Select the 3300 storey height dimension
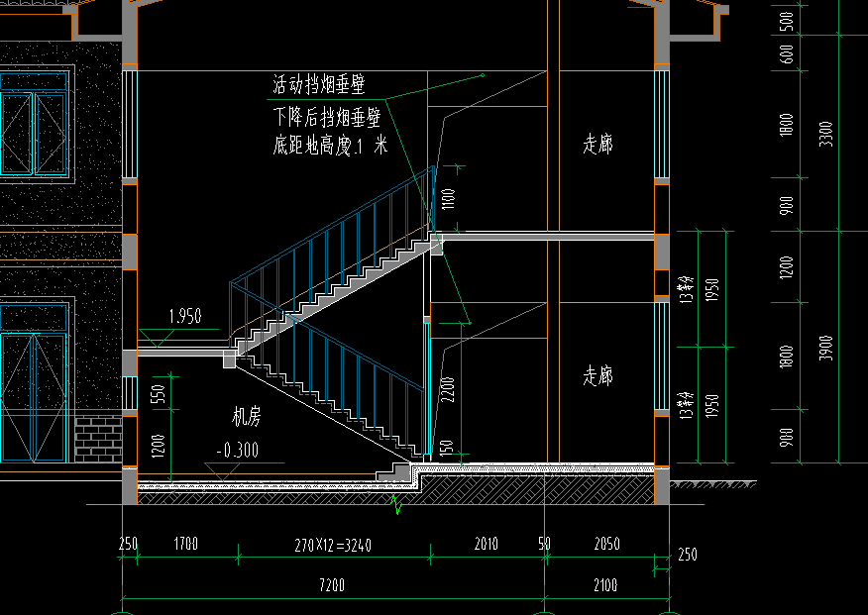 pos(825,134)
